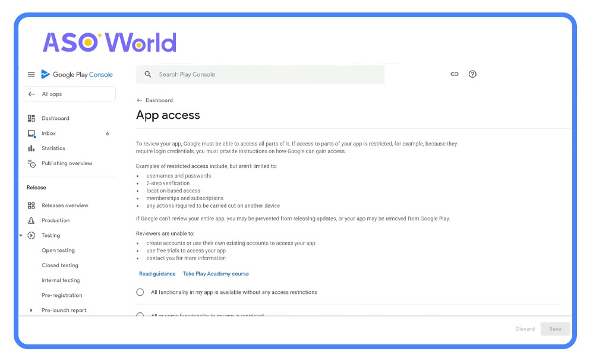Collapse the Testing section arrow
The width and height of the screenshot is (593, 364).
pos(21,236)
